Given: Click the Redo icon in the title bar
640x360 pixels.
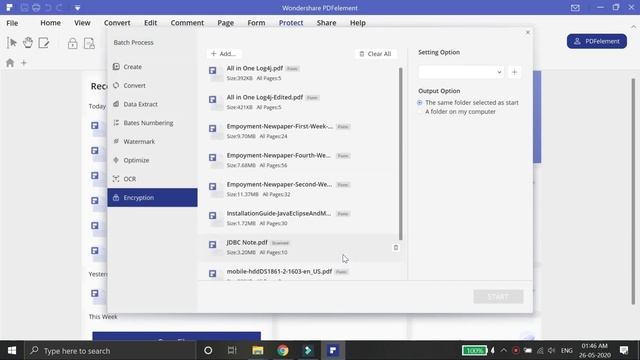Looking at the screenshot, I should click(60, 8).
